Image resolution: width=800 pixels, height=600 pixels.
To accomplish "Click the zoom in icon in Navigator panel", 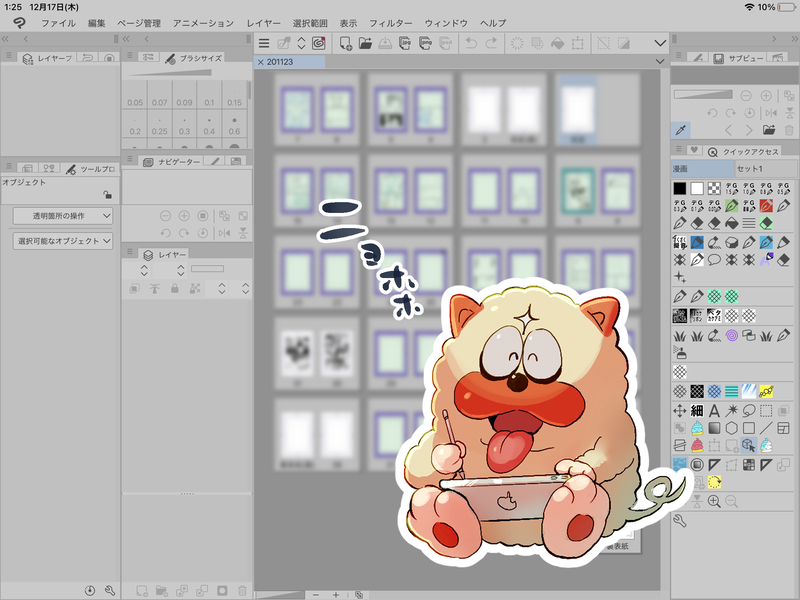I will click(184, 215).
